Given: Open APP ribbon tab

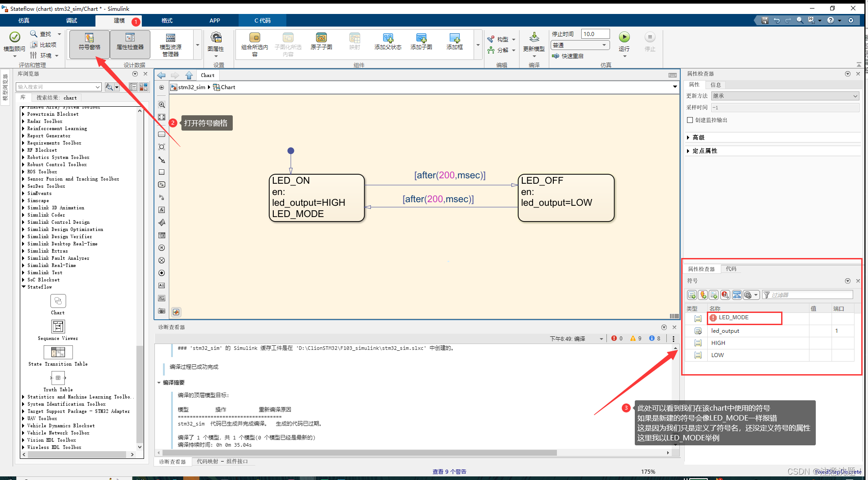Looking at the screenshot, I should pyautogui.click(x=215, y=20).
